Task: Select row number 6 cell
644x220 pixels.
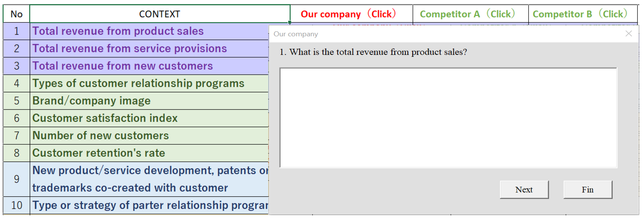Action: pyautogui.click(x=16, y=118)
